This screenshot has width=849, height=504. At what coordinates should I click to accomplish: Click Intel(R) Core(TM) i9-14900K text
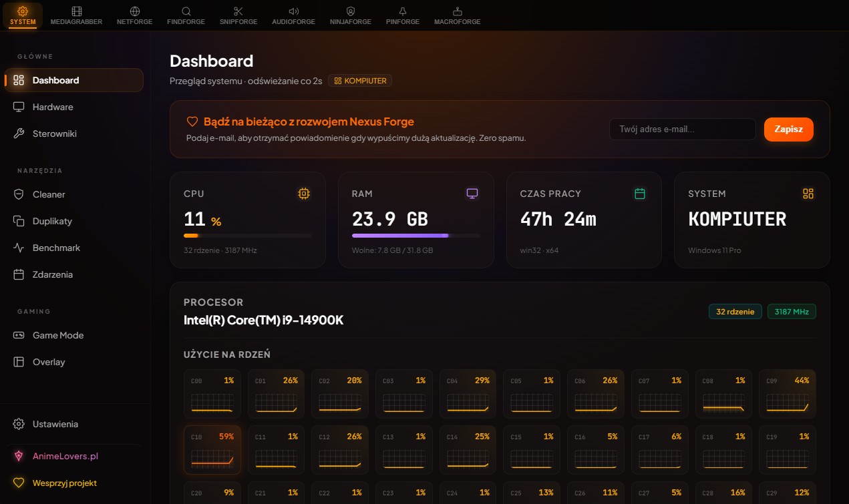(x=263, y=320)
